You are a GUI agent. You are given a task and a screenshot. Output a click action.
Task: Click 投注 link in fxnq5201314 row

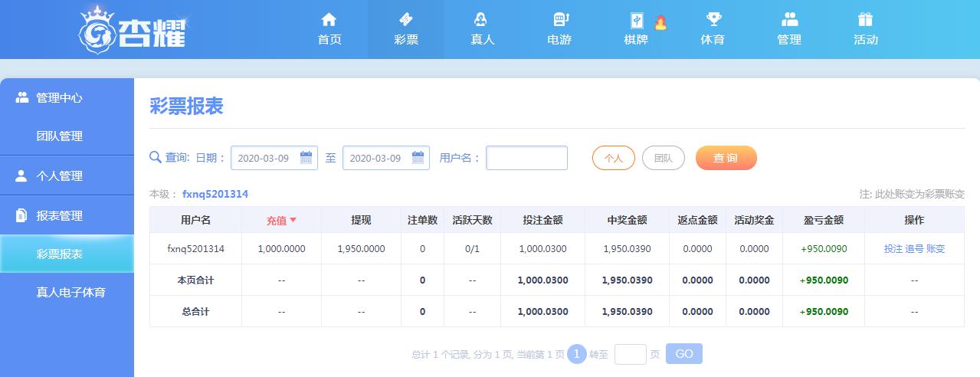point(893,248)
